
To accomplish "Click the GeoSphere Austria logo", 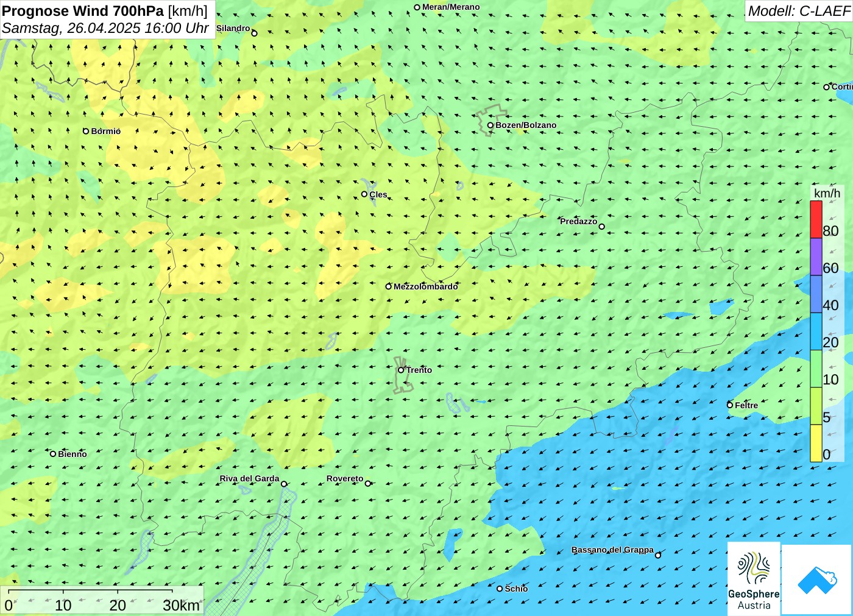I will click(754, 579).
